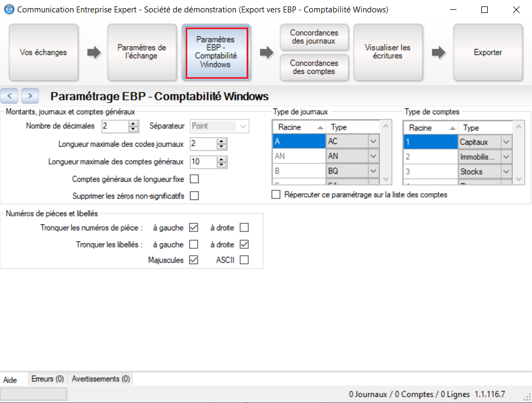The image size is (532, 403).
Task: Click the version number 1.1.116.7
Action: (489, 394)
